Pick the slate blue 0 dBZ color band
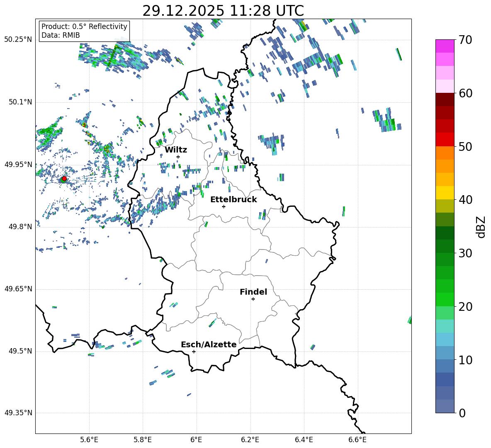 tap(445, 406)
